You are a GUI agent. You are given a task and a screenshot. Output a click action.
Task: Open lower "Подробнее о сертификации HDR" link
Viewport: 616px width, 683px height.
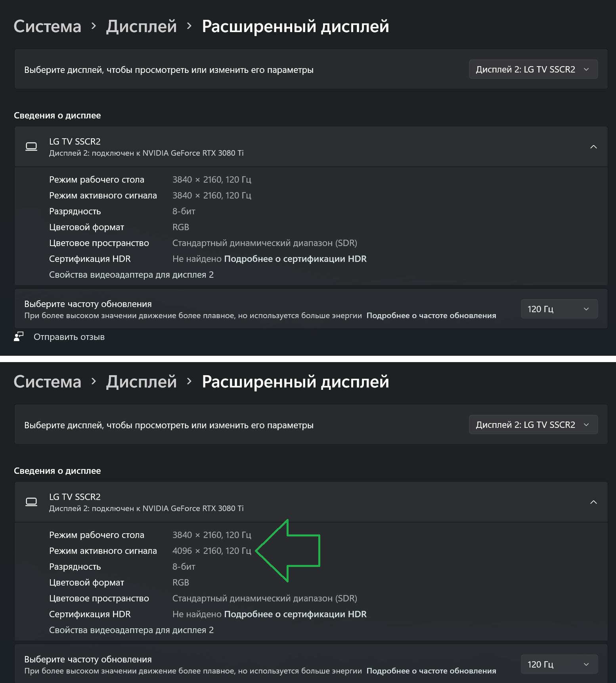click(295, 614)
